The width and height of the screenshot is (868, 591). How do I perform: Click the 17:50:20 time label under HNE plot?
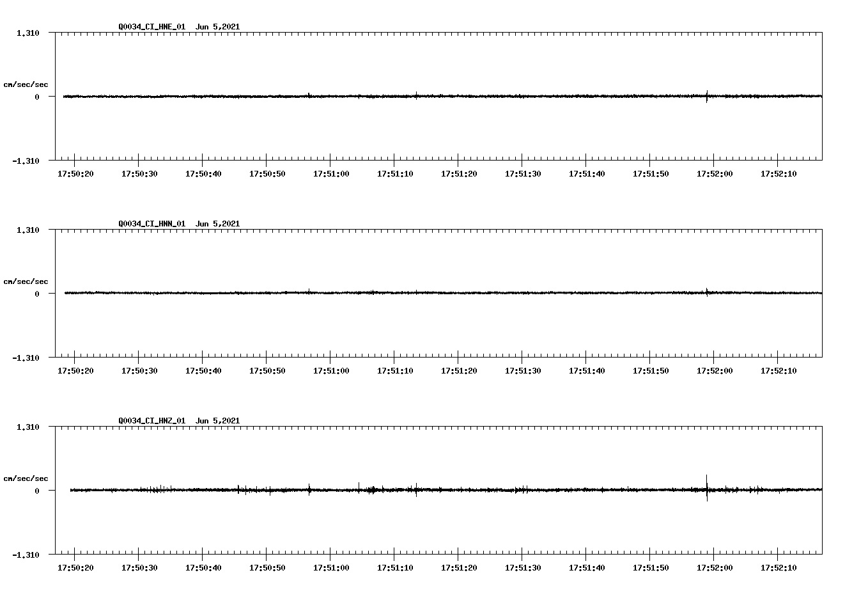coord(75,174)
